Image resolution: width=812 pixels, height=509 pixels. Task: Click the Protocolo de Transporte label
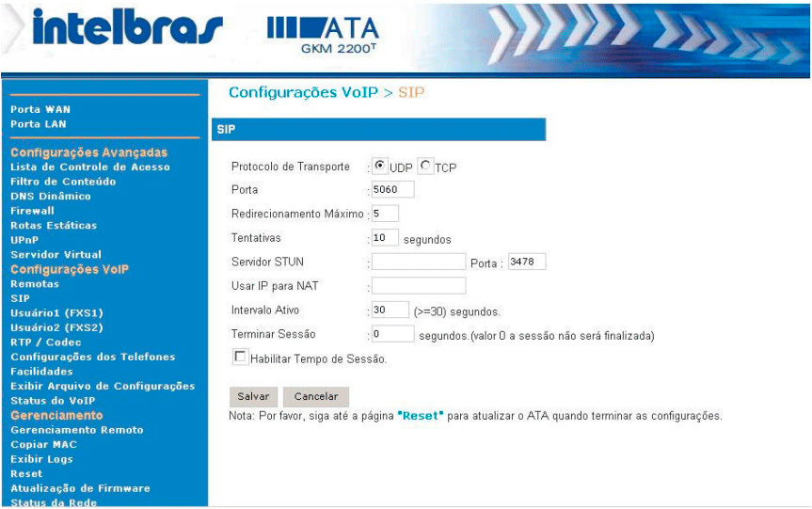[291, 167]
